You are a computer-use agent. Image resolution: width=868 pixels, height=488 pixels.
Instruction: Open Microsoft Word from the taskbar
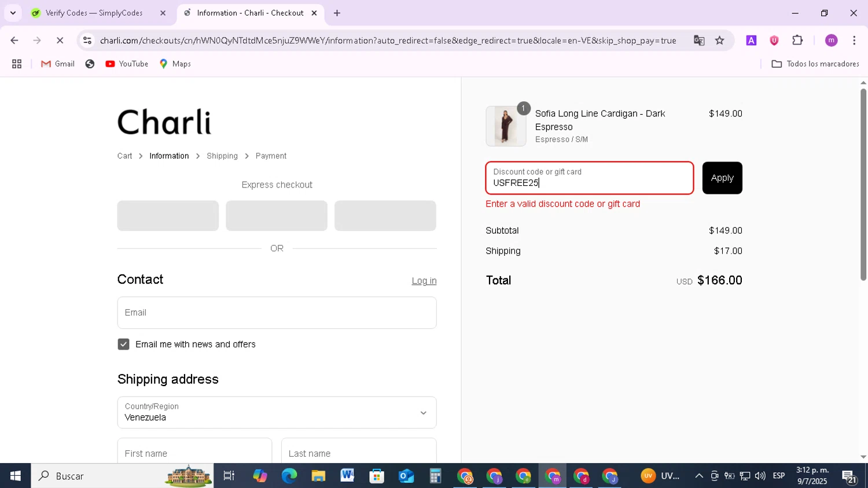tap(347, 476)
